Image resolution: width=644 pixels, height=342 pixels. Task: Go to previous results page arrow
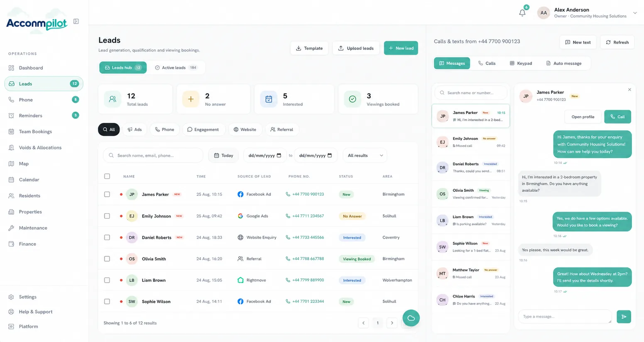point(363,323)
